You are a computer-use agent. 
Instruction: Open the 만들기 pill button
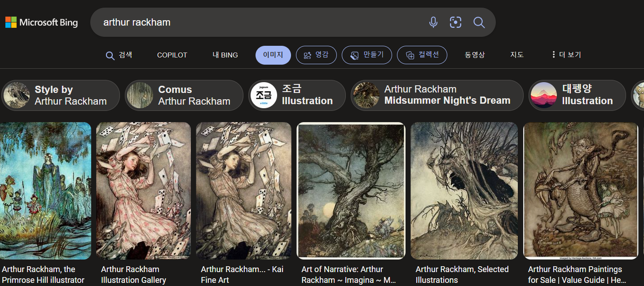click(x=367, y=55)
